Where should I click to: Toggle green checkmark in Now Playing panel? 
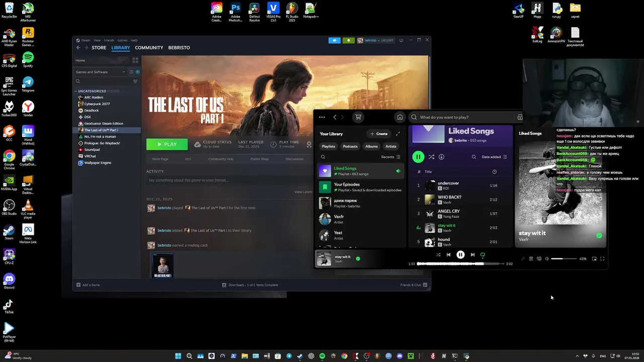pos(599,235)
